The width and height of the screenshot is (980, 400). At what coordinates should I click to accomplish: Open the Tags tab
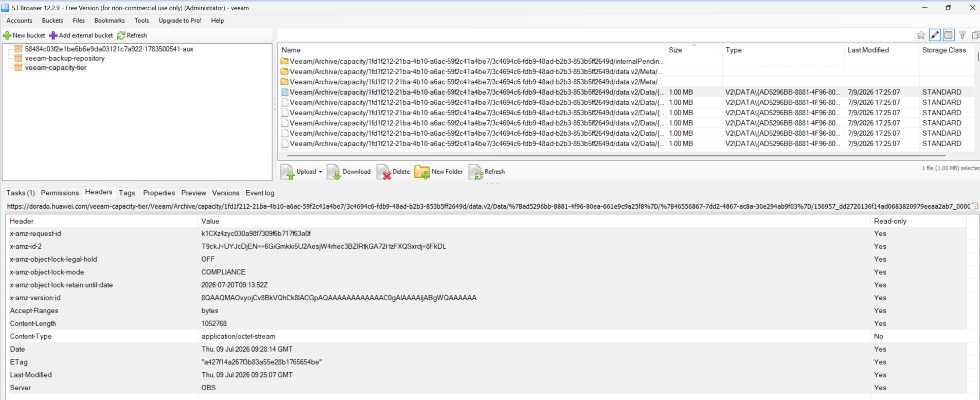[x=127, y=193]
